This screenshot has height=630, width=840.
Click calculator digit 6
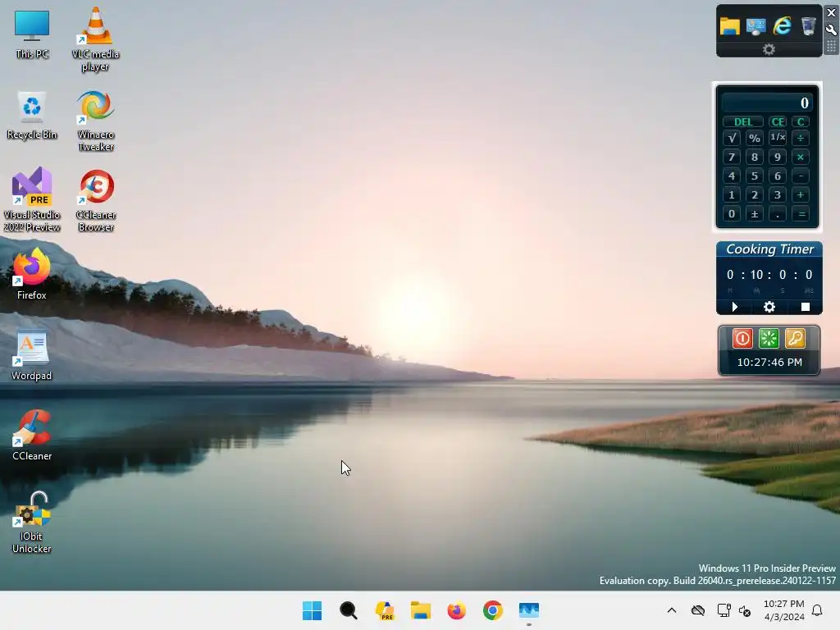778,176
